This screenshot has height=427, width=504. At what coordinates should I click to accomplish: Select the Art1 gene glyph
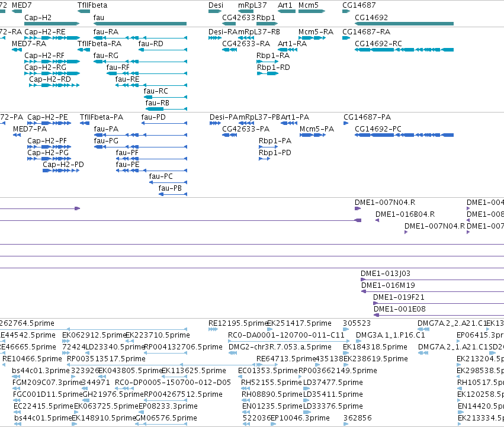tap(287, 11)
